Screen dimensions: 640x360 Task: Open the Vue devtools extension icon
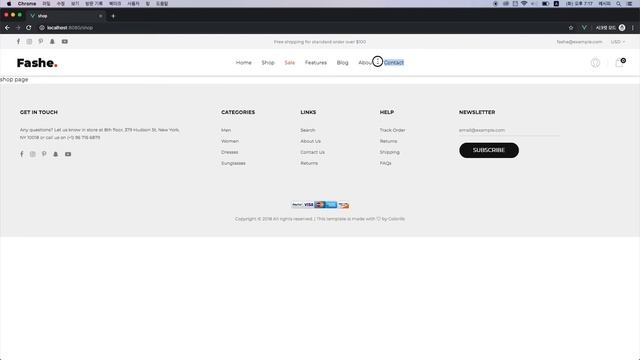click(584, 28)
